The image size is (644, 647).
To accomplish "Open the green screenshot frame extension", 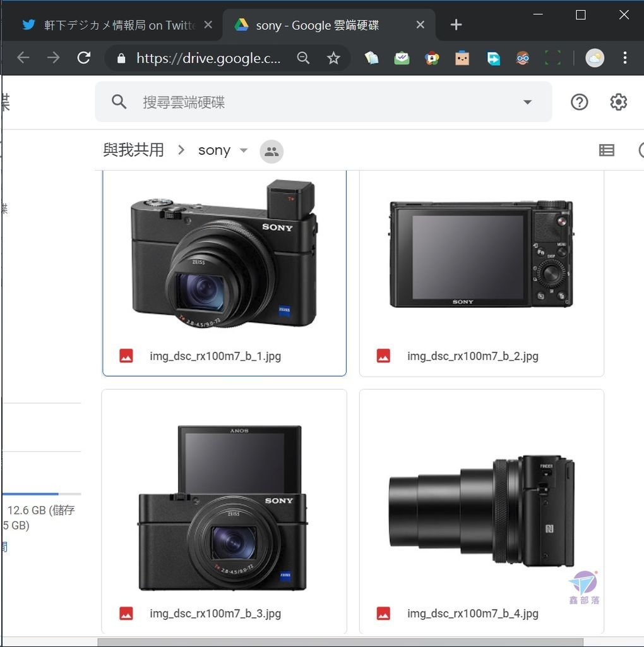I will [552, 57].
